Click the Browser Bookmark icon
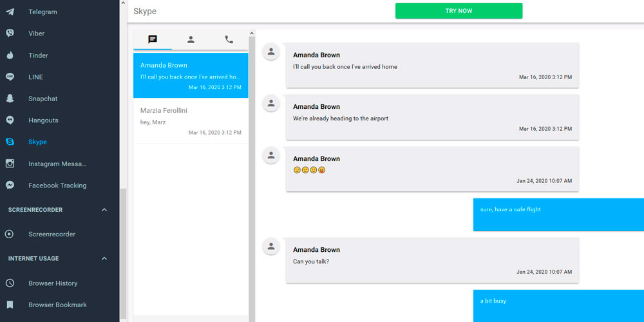Screen dimensions: 644x322 (x=10, y=305)
